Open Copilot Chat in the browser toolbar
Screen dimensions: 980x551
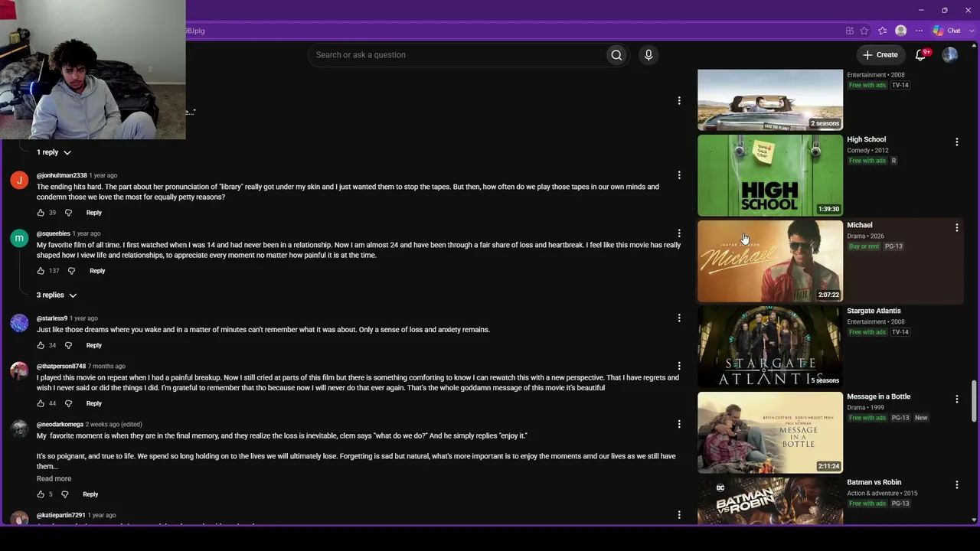(947, 31)
